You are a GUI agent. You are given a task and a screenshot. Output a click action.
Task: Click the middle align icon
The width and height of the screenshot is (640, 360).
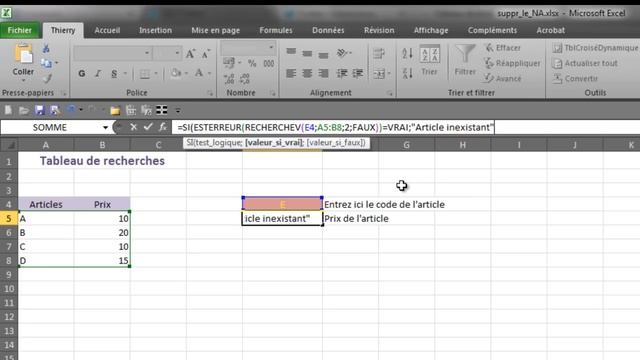pos(307,53)
